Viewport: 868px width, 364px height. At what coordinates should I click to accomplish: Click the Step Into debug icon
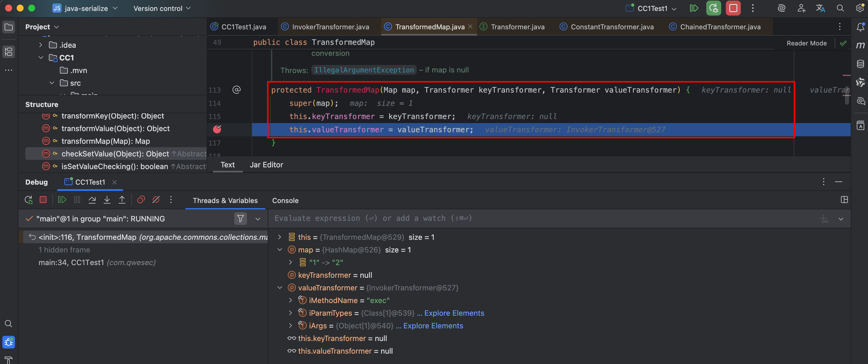tap(107, 200)
